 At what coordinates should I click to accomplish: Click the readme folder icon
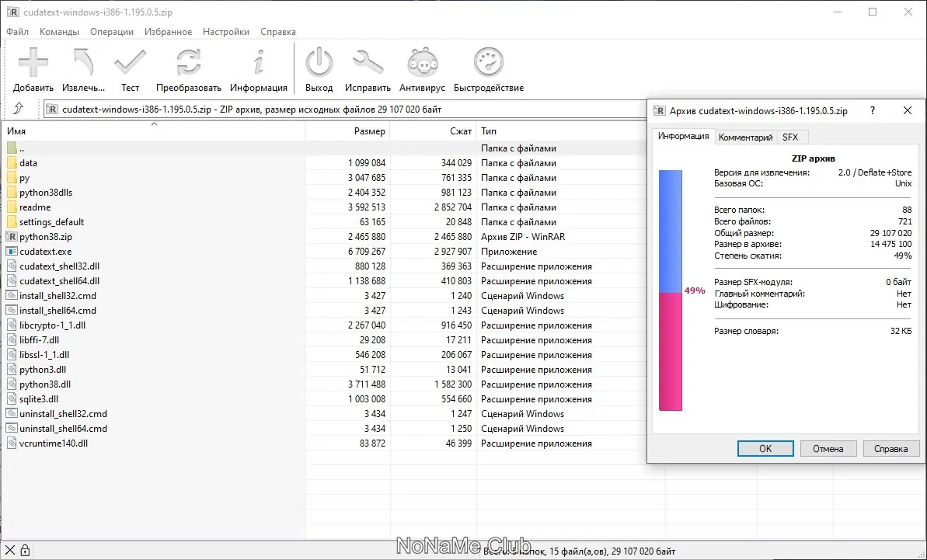(12, 207)
